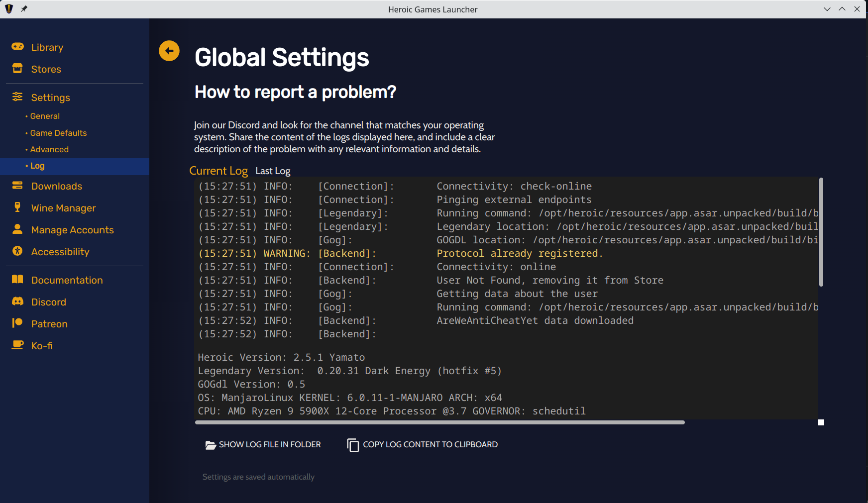868x503 pixels.
Task: Open the Discord link
Action: 49,302
